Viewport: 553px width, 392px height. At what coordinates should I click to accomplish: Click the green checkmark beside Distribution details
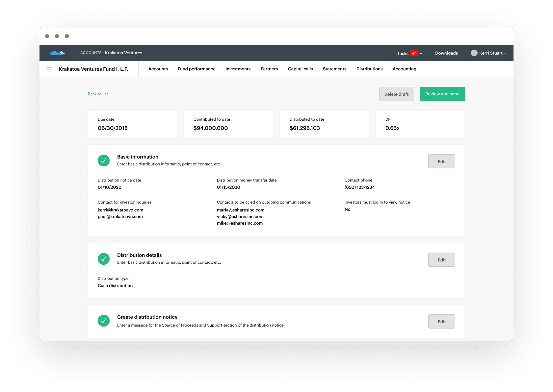pos(104,259)
